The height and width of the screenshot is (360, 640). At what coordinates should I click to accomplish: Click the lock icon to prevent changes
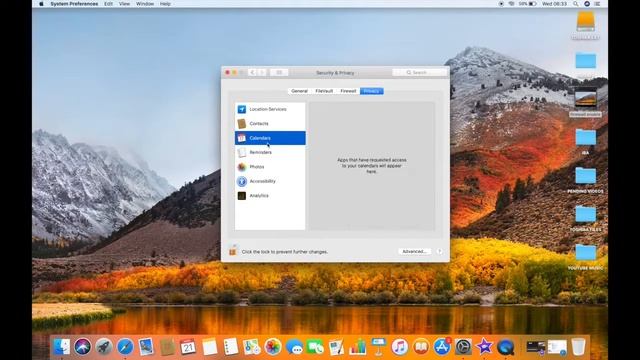[x=233, y=251]
